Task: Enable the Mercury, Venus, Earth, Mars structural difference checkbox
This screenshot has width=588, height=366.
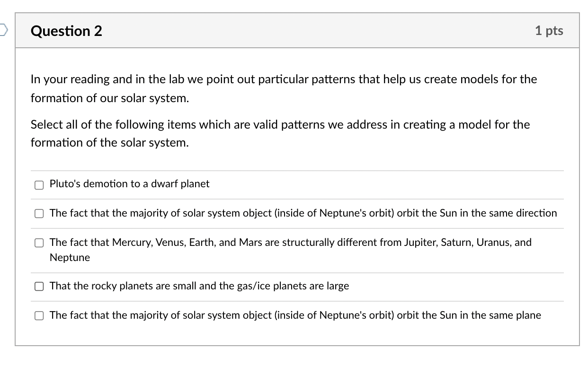Action: pos(39,243)
